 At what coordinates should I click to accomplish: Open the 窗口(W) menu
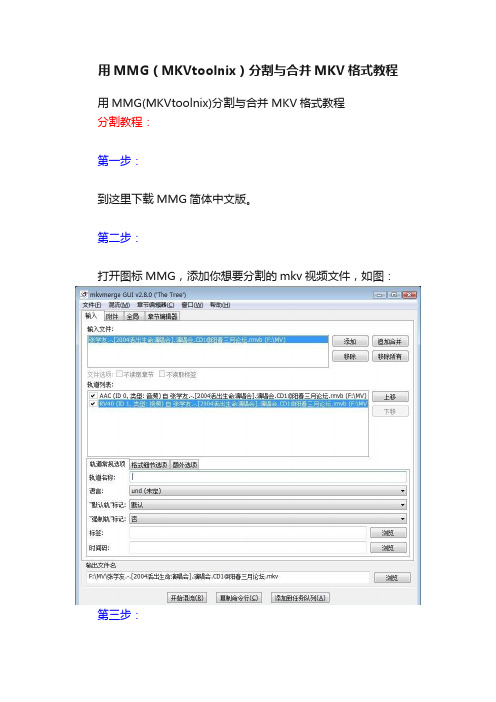coord(192,305)
